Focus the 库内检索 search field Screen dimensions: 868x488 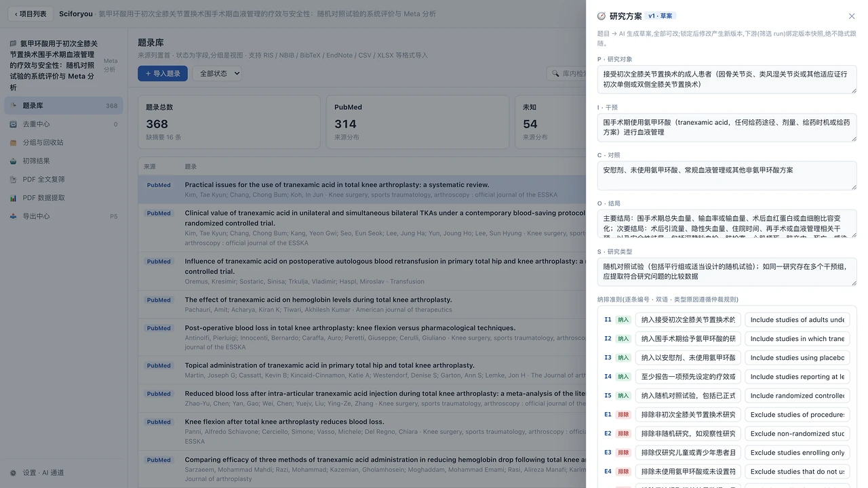567,73
